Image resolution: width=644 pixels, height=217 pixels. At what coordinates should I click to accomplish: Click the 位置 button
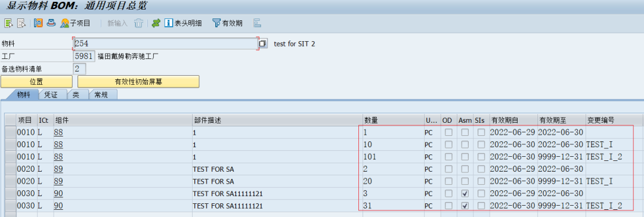click(x=36, y=81)
